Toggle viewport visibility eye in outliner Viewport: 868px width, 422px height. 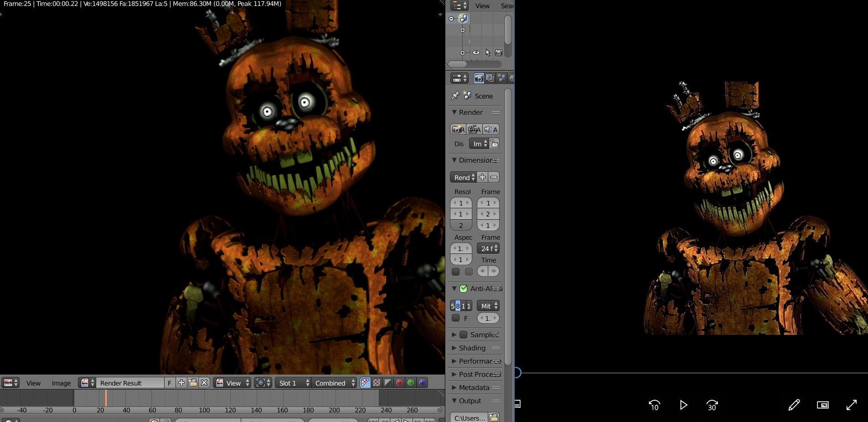tap(476, 52)
